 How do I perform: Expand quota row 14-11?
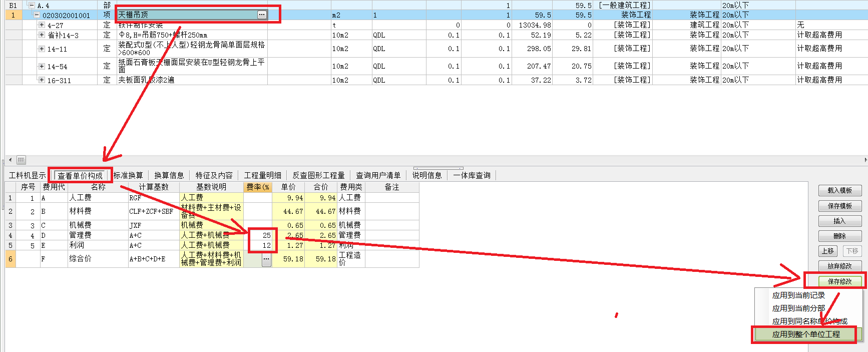(42, 49)
